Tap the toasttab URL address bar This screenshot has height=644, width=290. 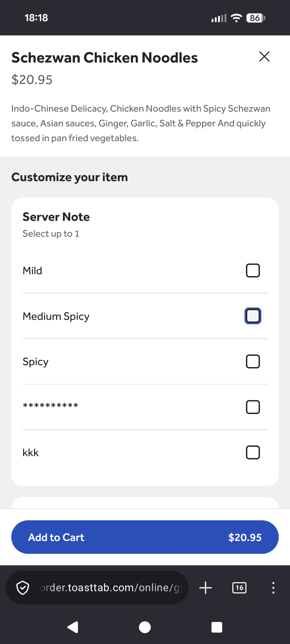[x=110, y=588]
